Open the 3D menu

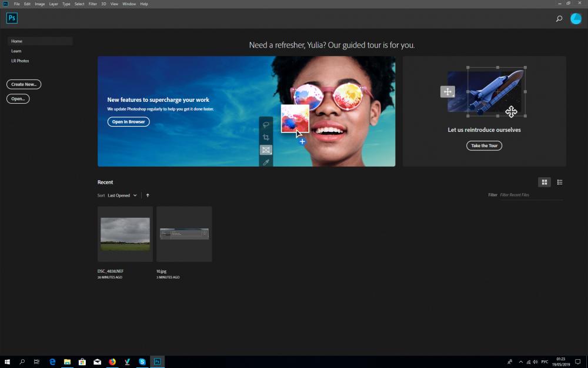coord(104,4)
